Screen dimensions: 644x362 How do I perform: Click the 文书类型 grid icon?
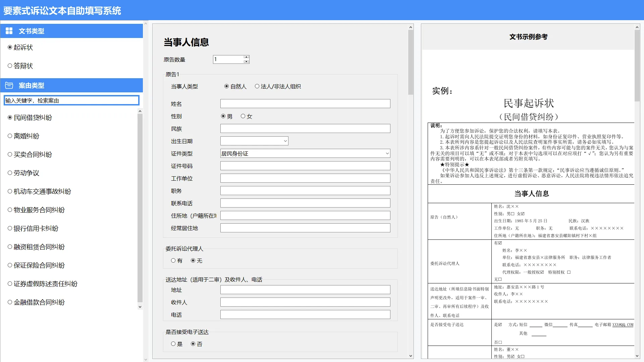point(9,31)
